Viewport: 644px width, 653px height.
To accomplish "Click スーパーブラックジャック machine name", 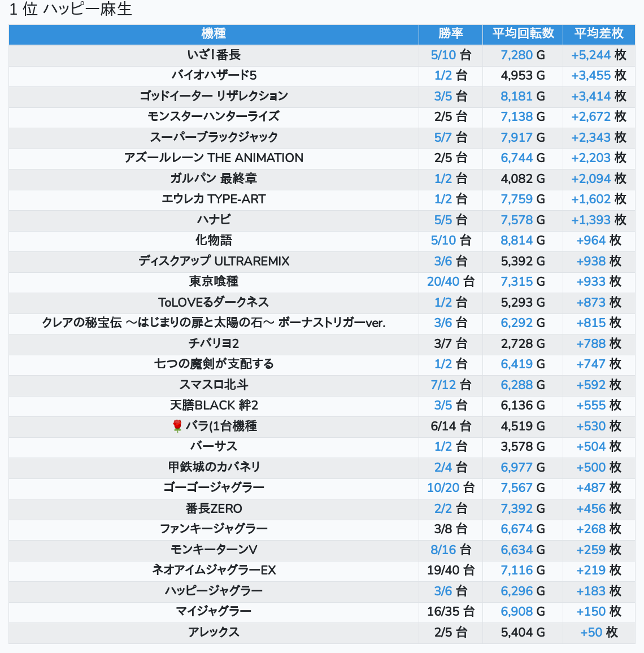I will pos(214,137).
